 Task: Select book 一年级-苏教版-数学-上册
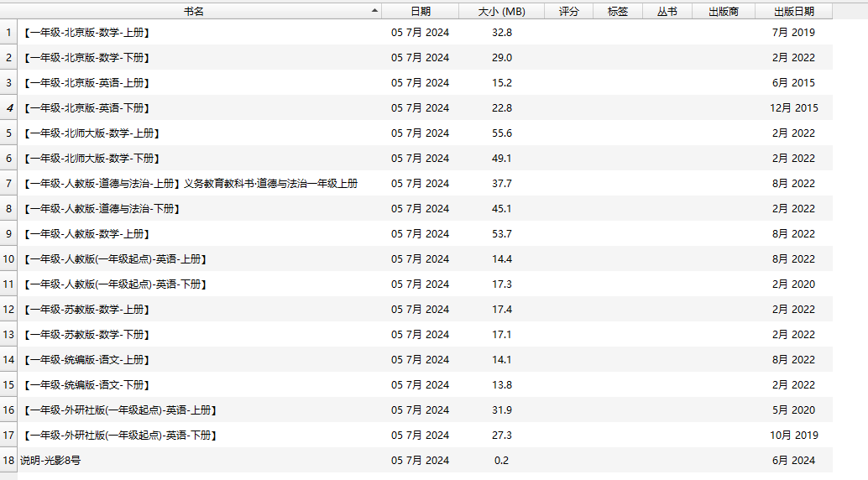pos(86,310)
